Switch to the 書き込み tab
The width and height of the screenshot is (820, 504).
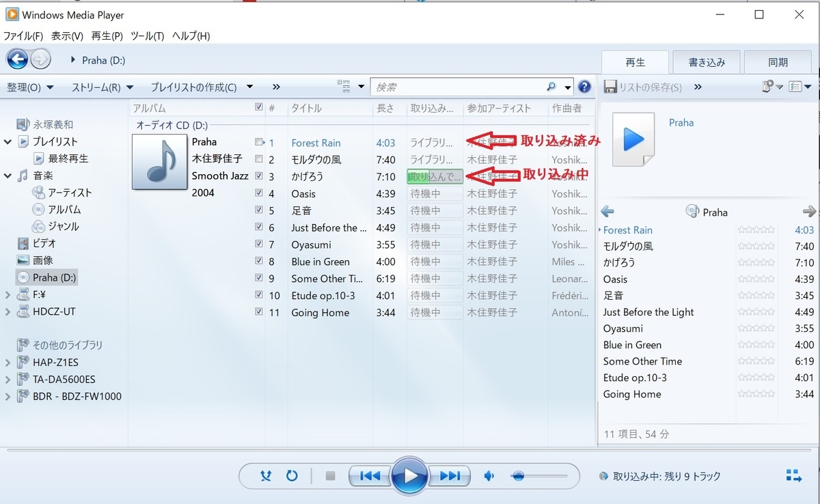pos(707,62)
